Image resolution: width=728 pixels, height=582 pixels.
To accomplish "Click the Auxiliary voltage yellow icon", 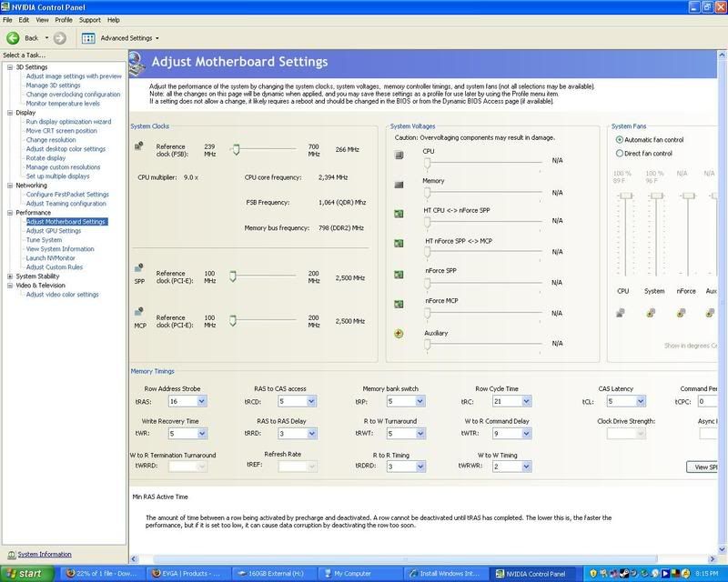I will pos(398,334).
